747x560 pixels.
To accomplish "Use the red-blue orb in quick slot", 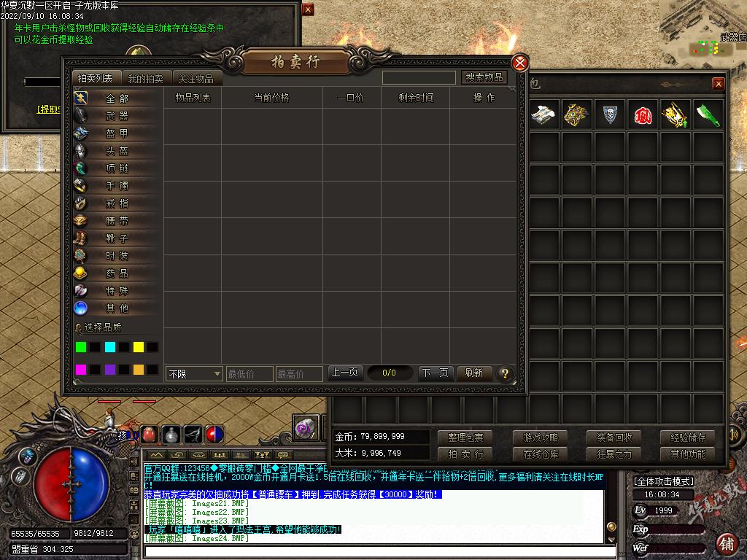I will (214, 435).
